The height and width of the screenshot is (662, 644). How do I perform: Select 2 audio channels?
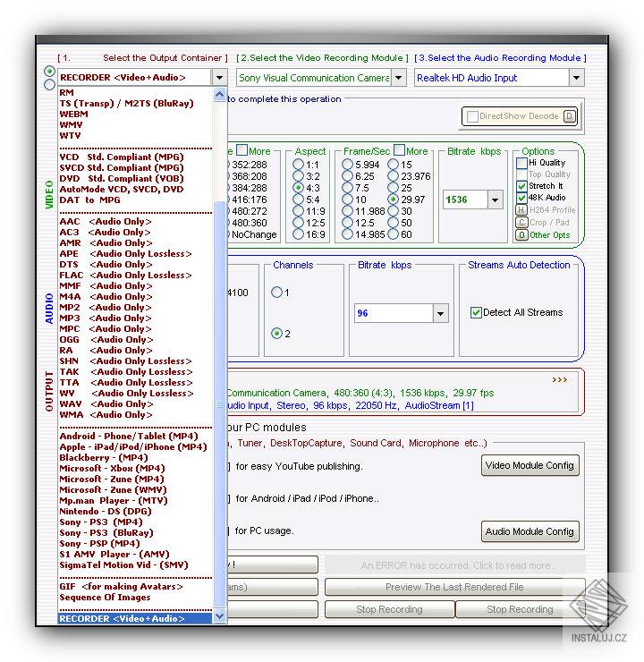point(277,334)
